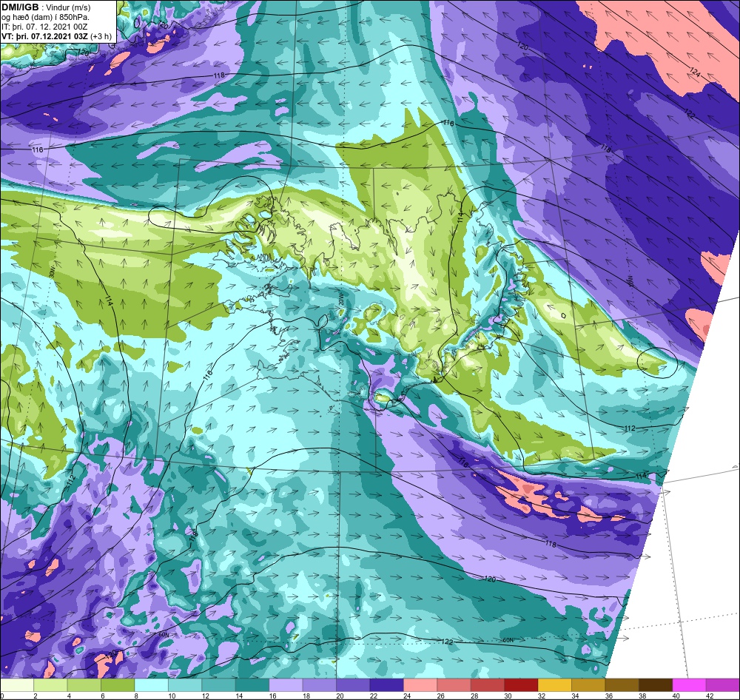
Task: Select the 30–32 m/s dark red legend swatch
Action: 521,685
